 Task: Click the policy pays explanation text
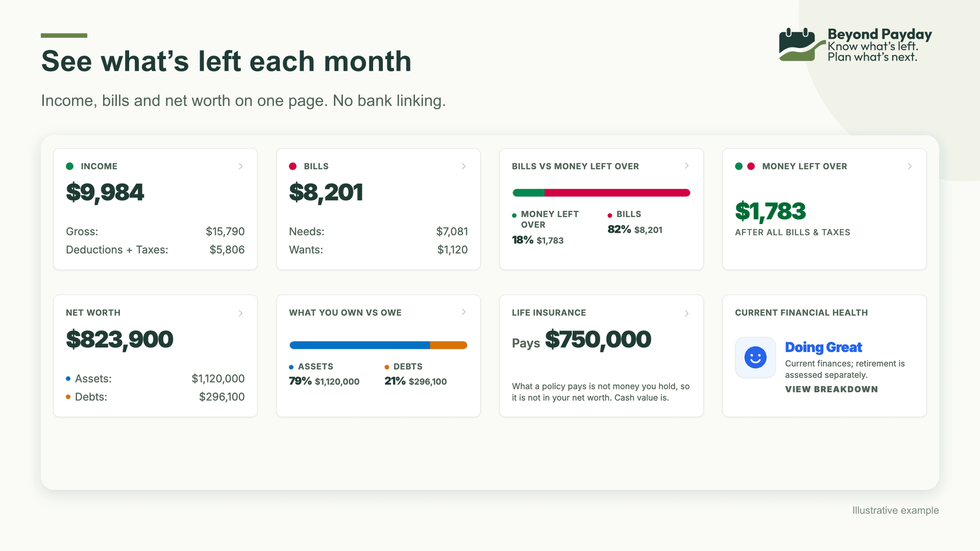[601, 392]
